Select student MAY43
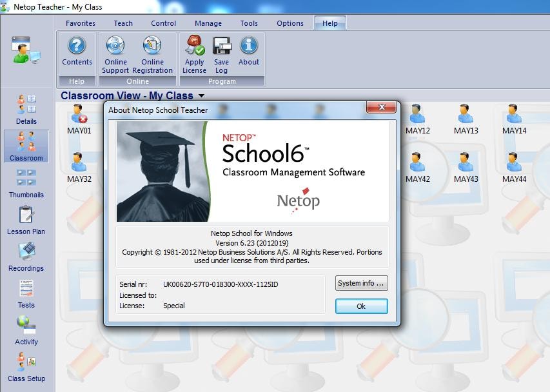The image size is (550, 392). click(x=466, y=168)
